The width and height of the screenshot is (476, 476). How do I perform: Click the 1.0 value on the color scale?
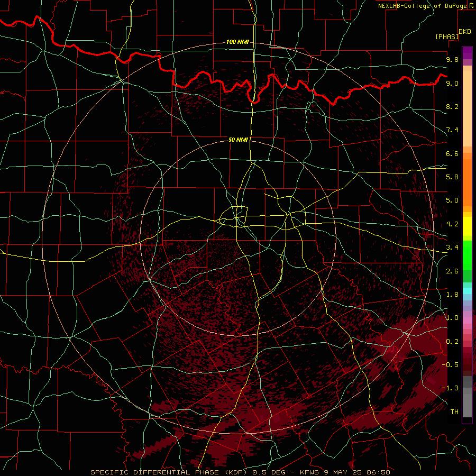pyautogui.click(x=452, y=318)
